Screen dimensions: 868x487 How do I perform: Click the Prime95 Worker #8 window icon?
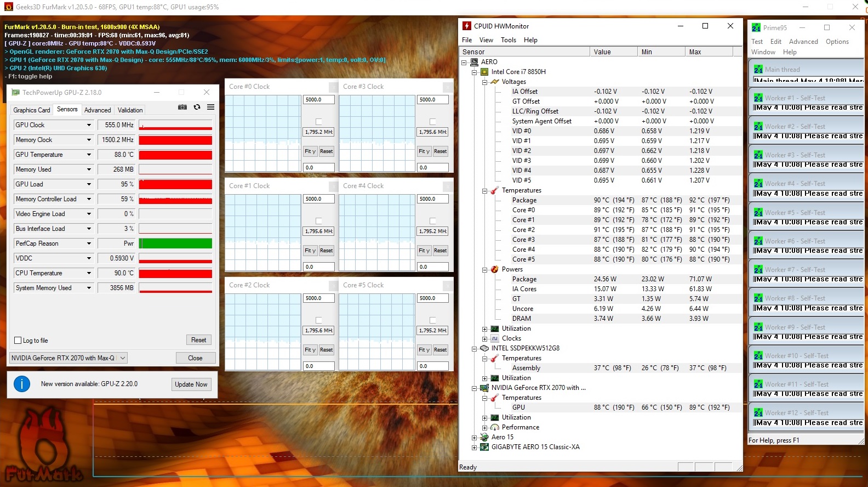(758, 298)
